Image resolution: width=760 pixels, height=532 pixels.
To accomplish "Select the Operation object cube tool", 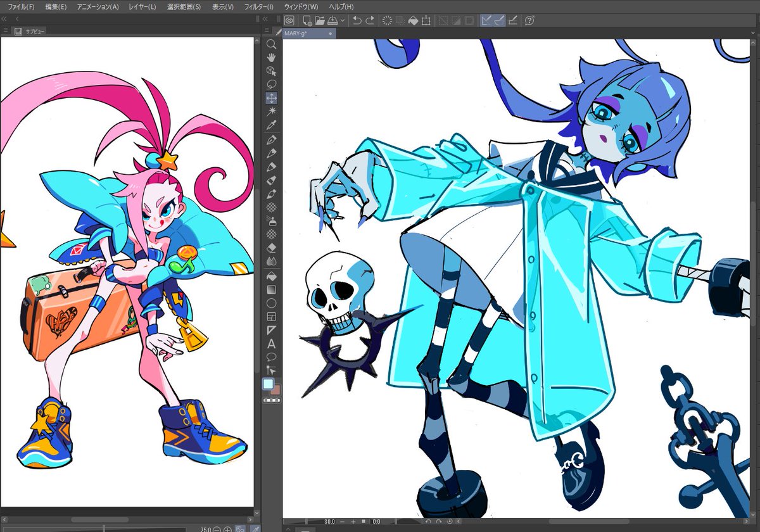I will pyautogui.click(x=271, y=71).
